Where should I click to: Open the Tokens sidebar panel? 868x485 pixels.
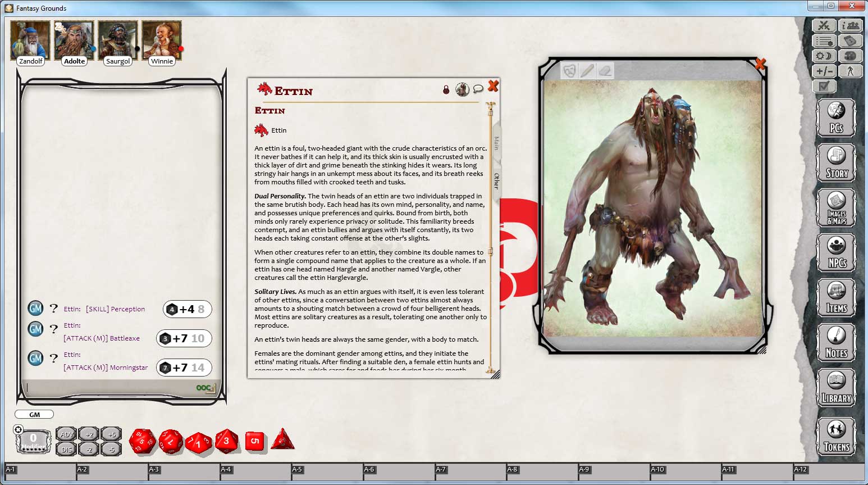point(836,436)
